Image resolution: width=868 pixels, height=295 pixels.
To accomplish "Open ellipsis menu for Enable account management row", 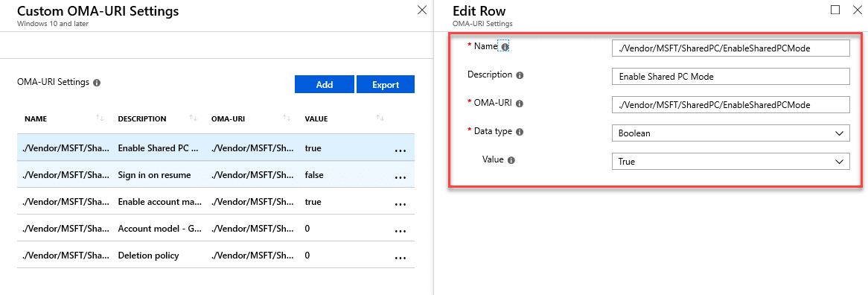I will [x=401, y=204].
